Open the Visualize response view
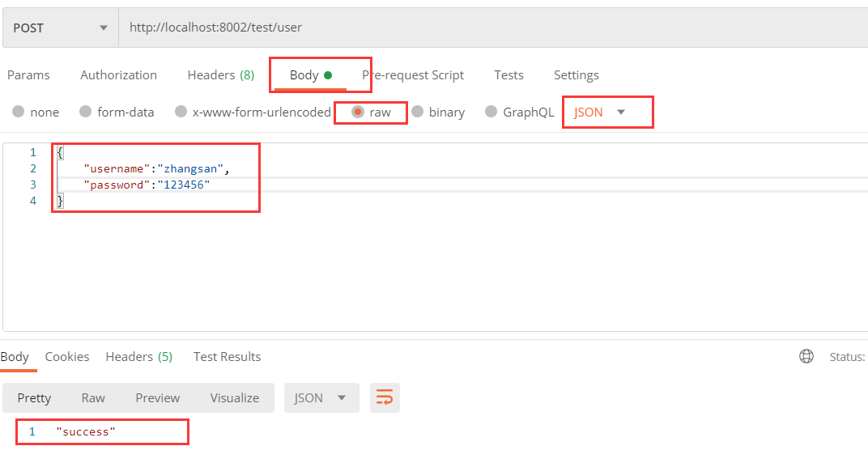Viewport: 868px width, 463px height. (235, 398)
